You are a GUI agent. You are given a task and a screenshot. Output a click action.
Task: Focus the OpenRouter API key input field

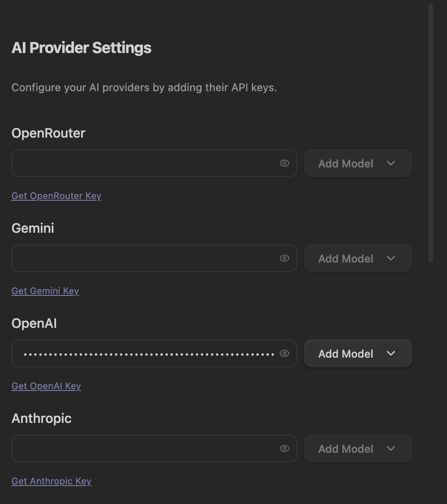[145, 163]
